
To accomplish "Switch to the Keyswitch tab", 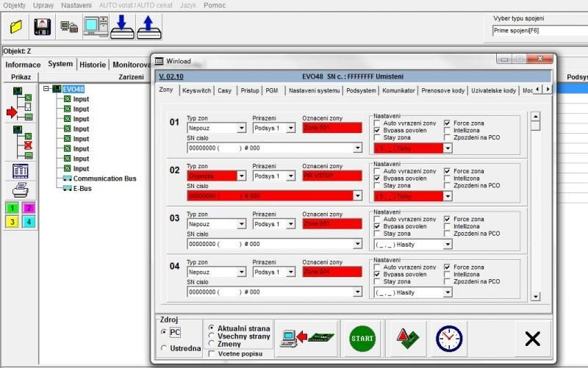I will point(196,90).
